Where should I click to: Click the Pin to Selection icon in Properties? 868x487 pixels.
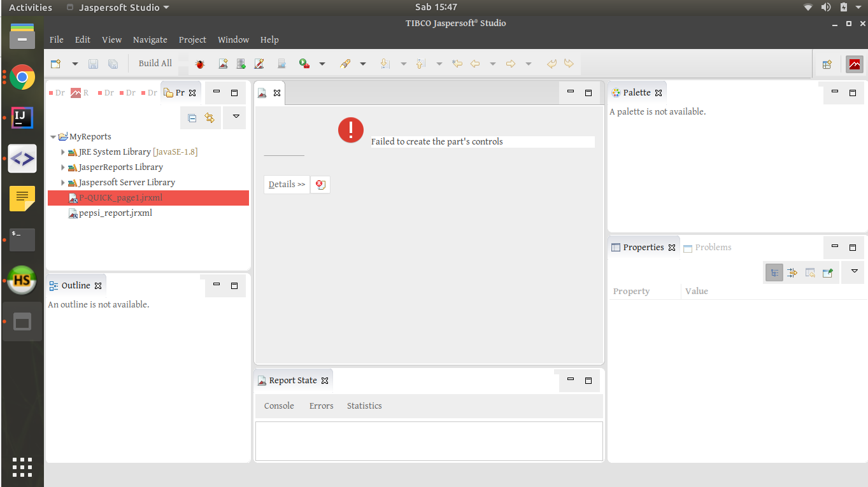828,272
